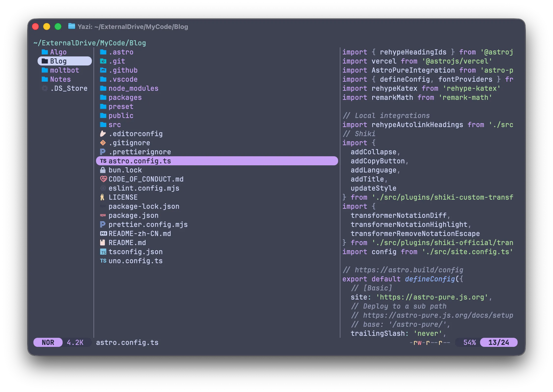Click the NOR mode indicator
The image size is (553, 392).
tap(48, 342)
